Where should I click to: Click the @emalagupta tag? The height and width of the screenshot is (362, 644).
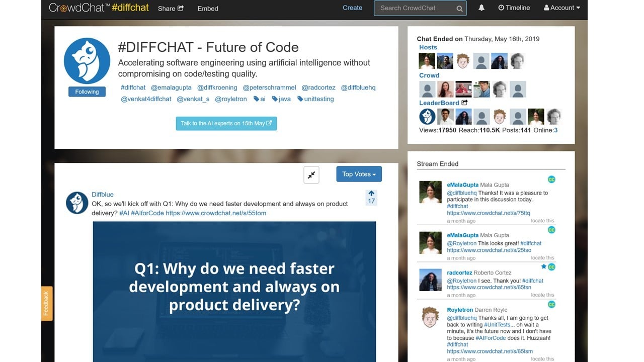click(171, 87)
